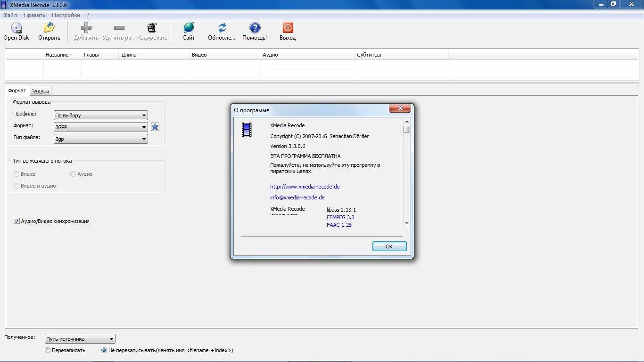Click the Удалить minus icon

(x=119, y=28)
